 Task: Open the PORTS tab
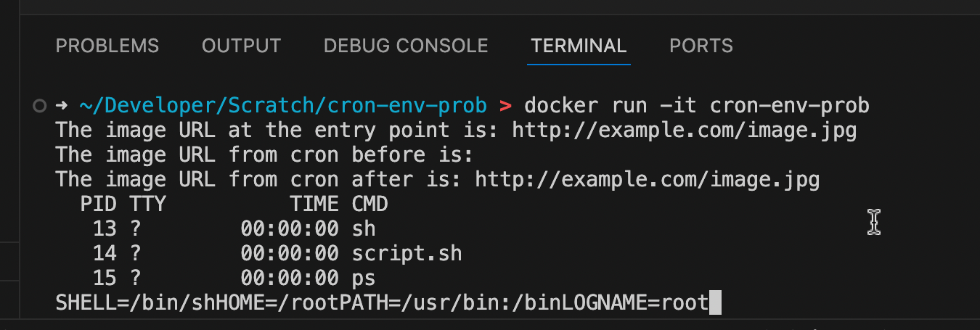click(701, 46)
